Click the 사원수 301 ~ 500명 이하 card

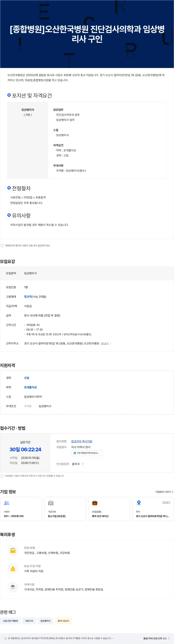(x=21, y=509)
